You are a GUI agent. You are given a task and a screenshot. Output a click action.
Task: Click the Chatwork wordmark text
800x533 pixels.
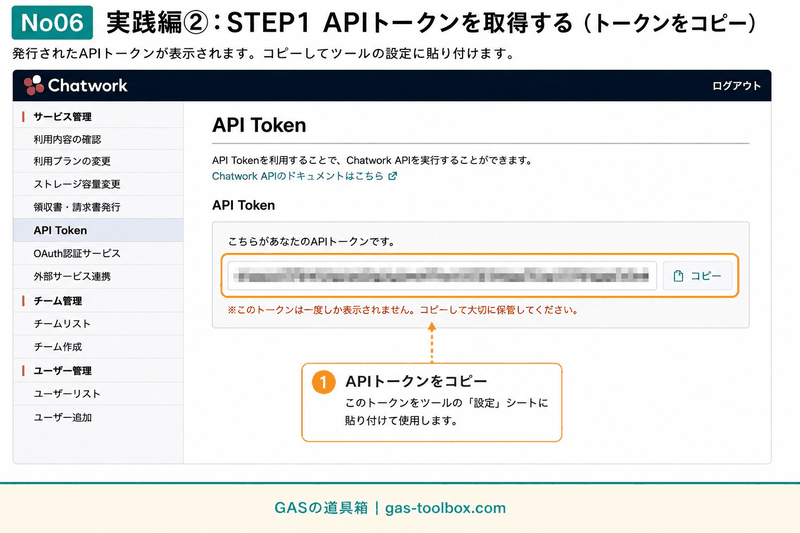88,85
